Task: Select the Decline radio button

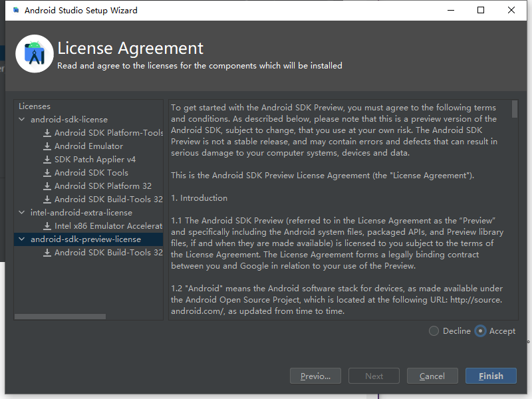Action: (x=434, y=331)
